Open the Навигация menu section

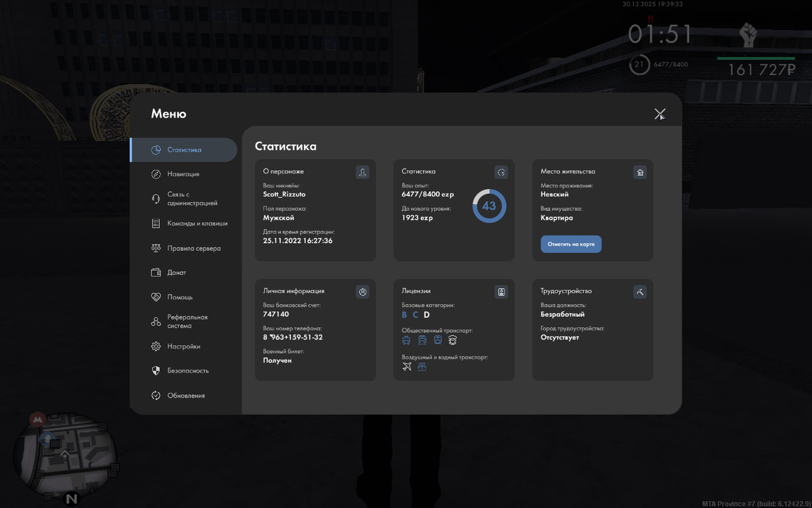(184, 174)
